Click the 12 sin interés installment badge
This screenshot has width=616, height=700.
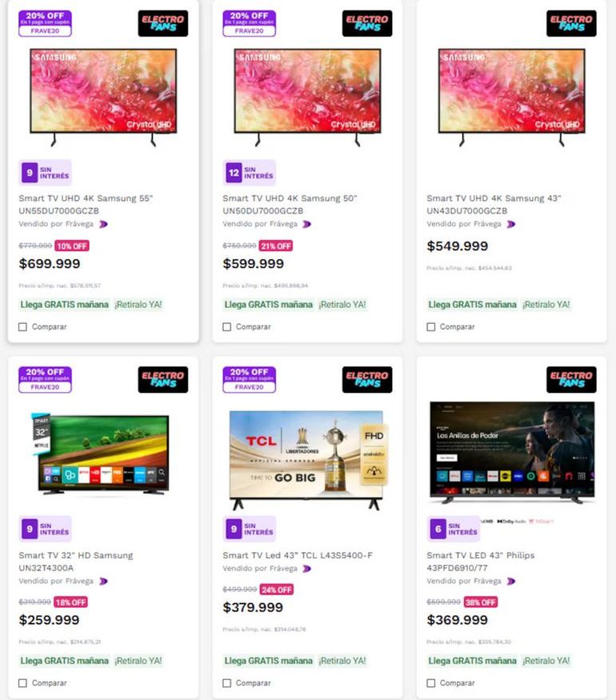click(249, 172)
